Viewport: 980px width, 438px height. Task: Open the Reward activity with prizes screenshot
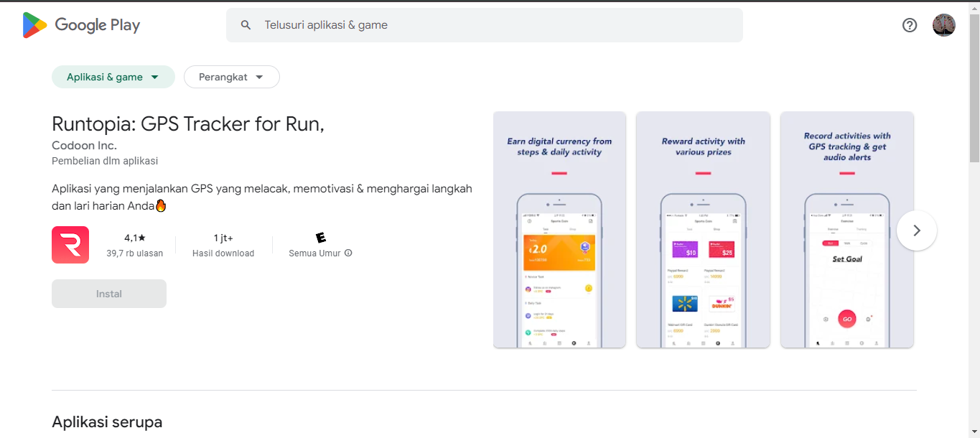(703, 230)
